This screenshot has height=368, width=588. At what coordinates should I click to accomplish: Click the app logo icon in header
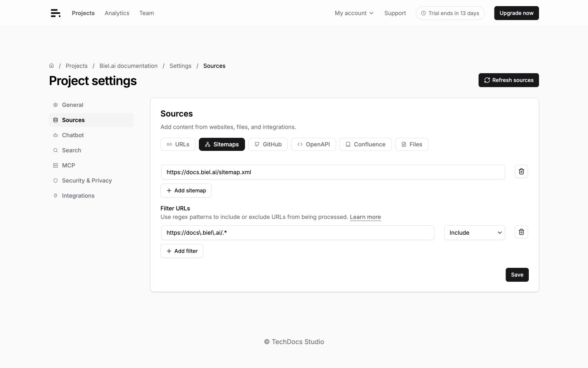(56, 13)
